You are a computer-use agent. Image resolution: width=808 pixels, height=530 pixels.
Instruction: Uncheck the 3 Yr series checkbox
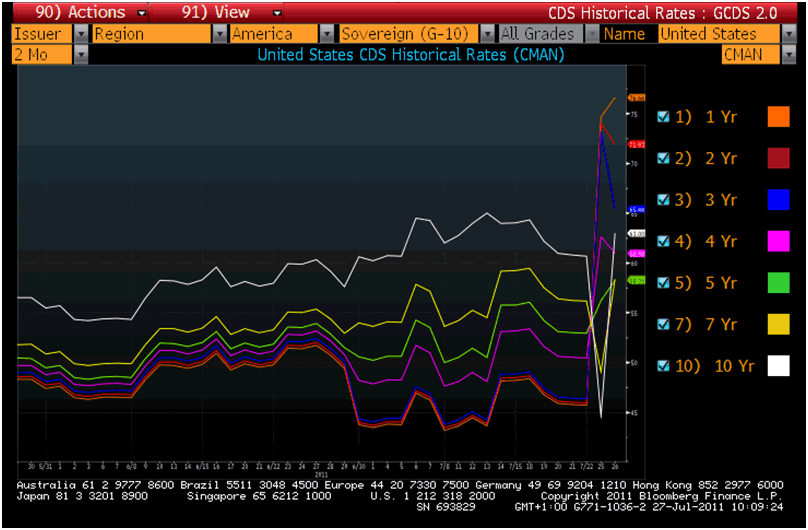[664, 199]
